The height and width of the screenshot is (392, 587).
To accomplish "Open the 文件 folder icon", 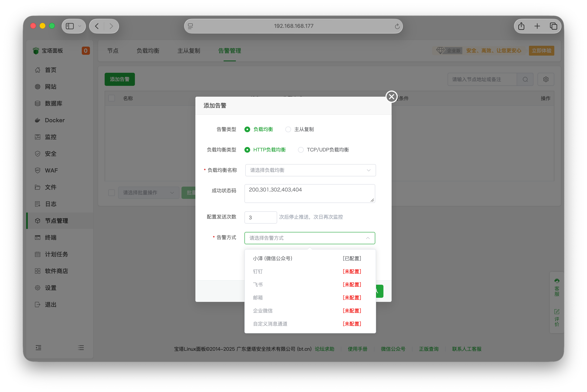I will coord(37,187).
